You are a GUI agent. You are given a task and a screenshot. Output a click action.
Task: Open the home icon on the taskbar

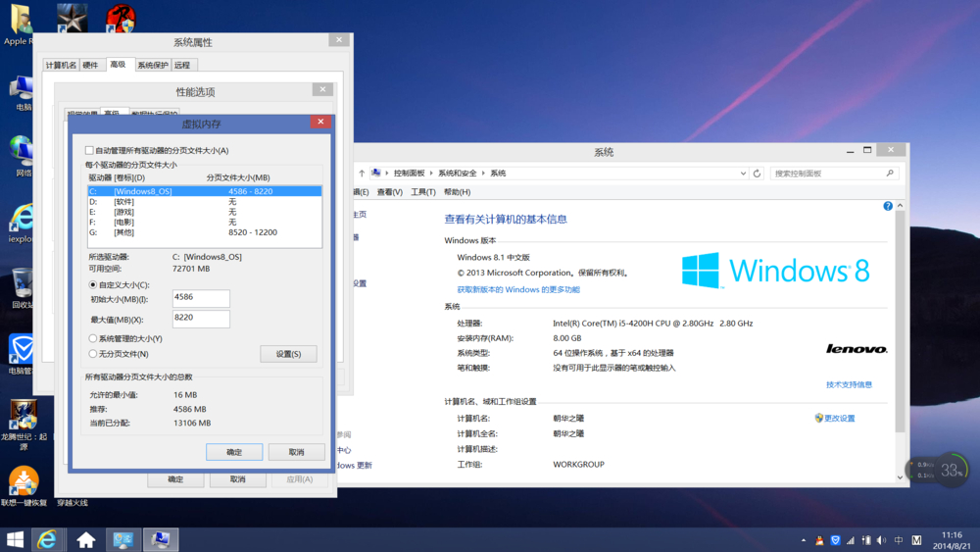point(85,539)
